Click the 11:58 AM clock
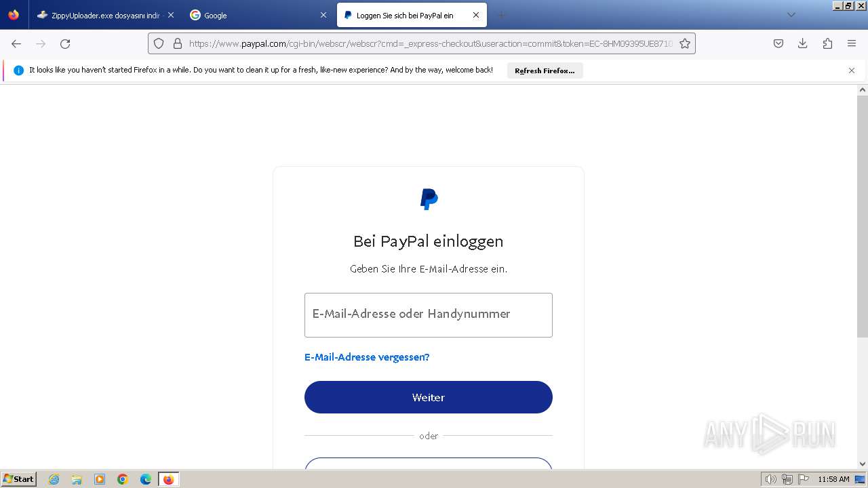The image size is (868, 488). coord(833,479)
